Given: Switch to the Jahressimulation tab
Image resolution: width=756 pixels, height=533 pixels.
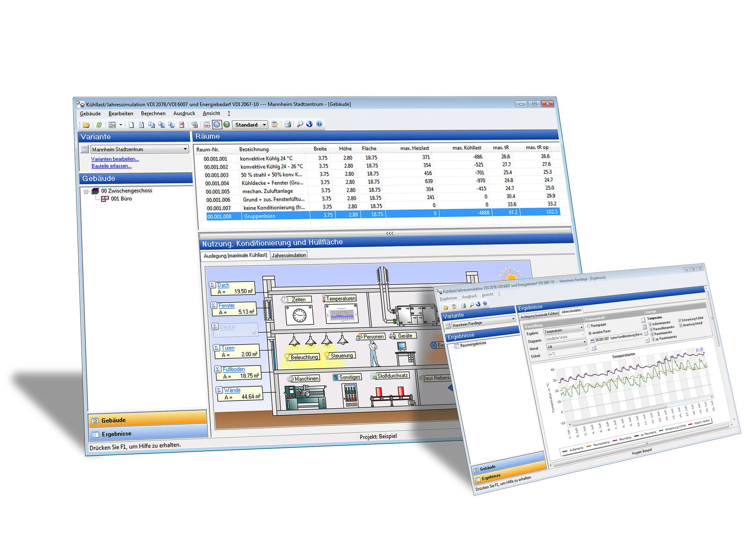Looking at the screenshot, I should coord(289,255).
